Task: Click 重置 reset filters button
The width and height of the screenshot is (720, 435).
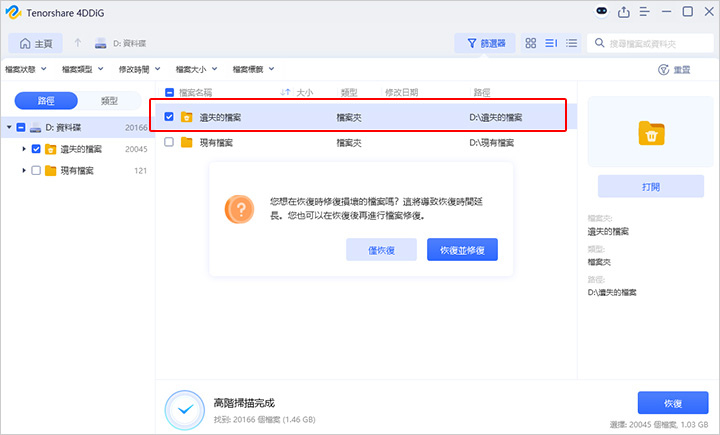Action: pyautogui.click(x=675, y=70)
